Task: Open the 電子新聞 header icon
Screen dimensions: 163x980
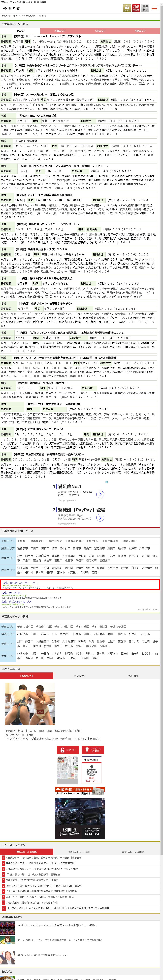Action: (145, 8)
